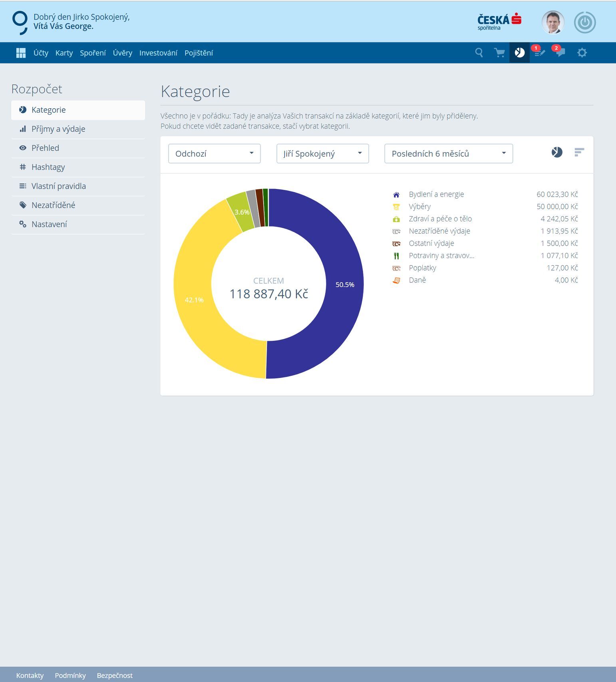616x682 pixels.
Task: Click the logout power icon
Action: click(585, 22)
